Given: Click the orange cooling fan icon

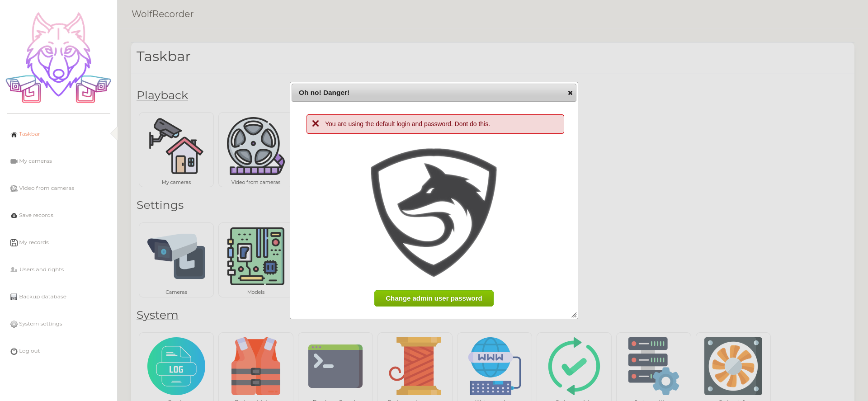Looking at the screenshot, I should [x=733, y=366].
